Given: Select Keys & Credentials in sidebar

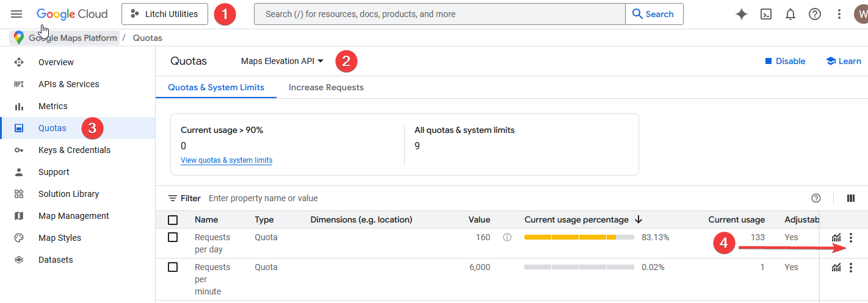Looking at the screenshot, I should [x=74, y=150].
